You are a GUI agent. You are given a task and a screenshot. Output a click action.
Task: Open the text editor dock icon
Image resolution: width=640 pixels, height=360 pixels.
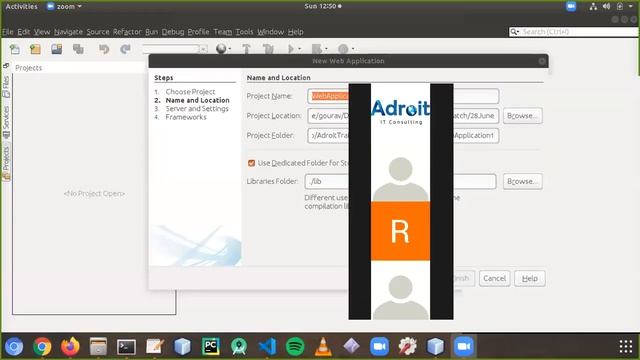coord(155,347)
